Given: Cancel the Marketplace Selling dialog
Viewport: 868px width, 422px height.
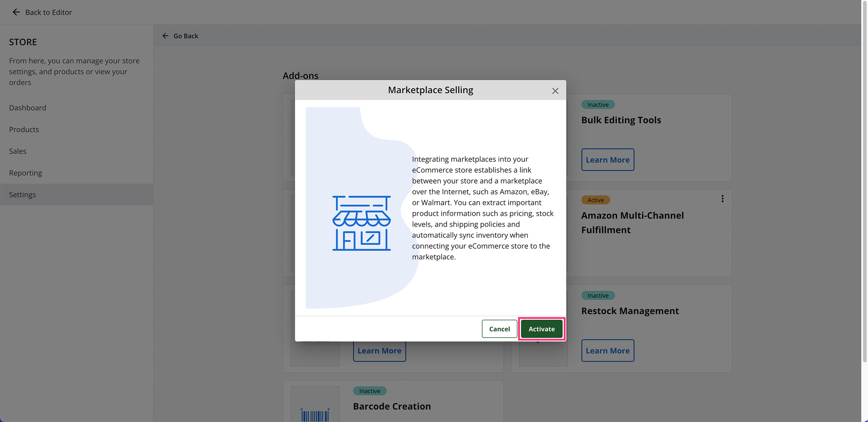Looking at the screenshot, I should click(x=500, y=329).
